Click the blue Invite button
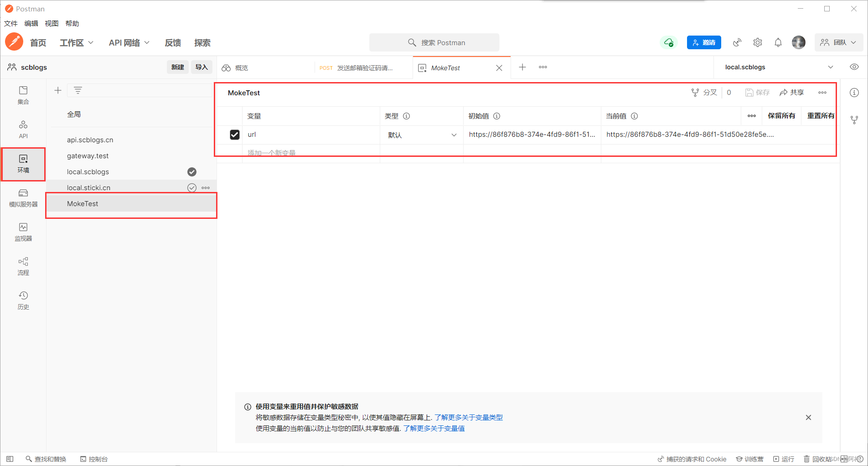Screen dimensions: 868x466 (x=704, y=42)
